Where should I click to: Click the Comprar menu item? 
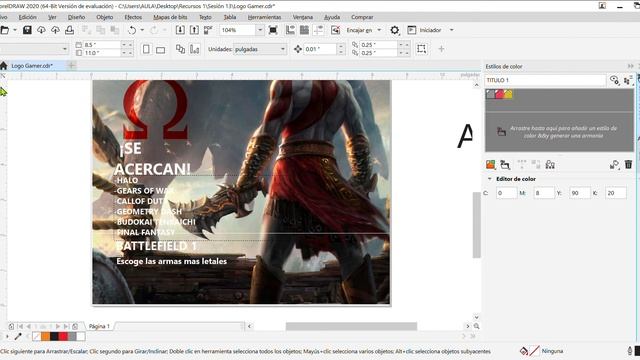click(362, 17)
